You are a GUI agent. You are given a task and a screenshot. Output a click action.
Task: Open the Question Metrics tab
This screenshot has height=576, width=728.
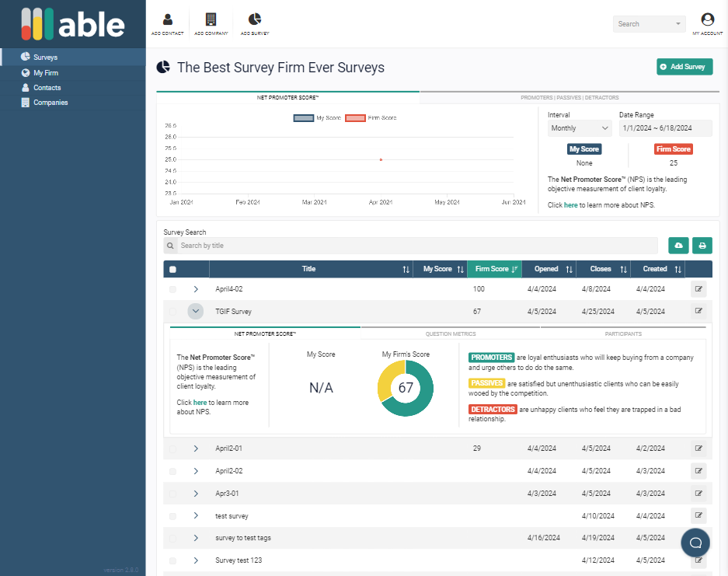451,333
